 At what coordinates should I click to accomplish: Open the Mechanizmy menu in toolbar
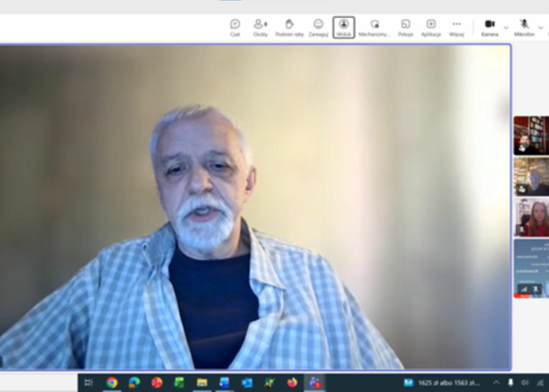374,27
